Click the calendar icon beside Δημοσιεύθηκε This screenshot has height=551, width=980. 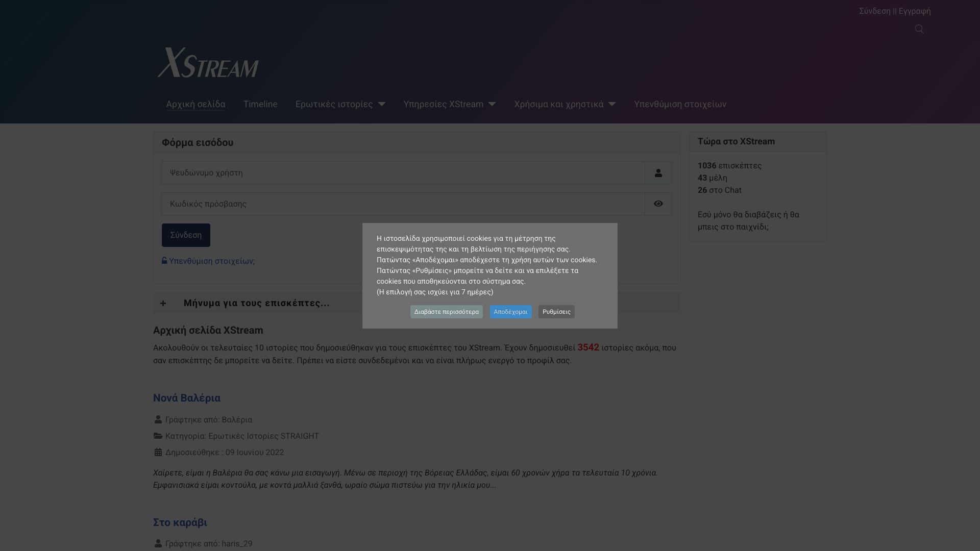tap(158, 452)
